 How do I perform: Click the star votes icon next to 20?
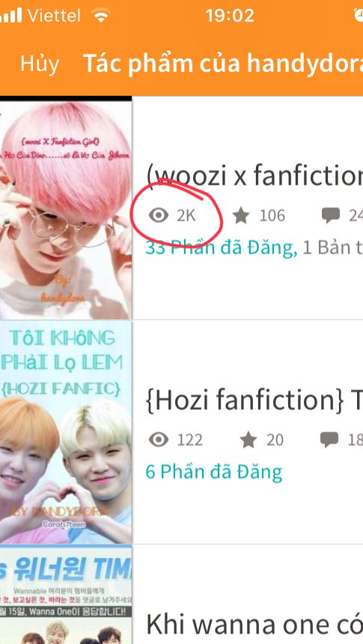pyautogui.click(x=248, y=440)
